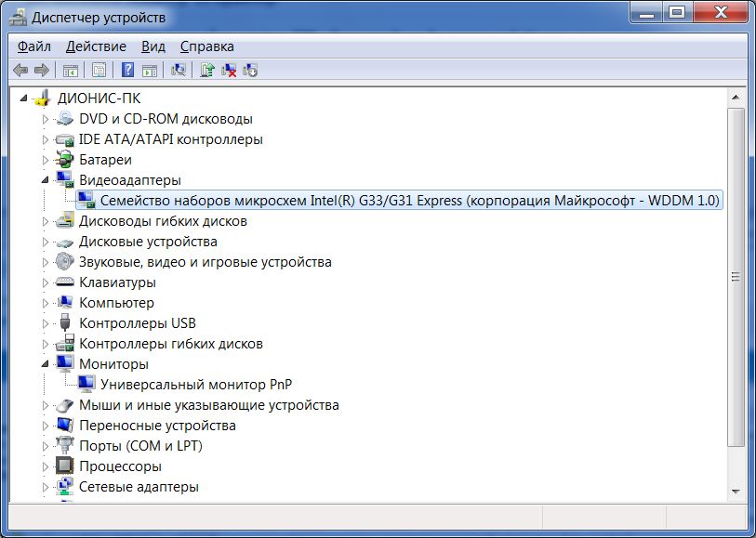Maximize the Диспетчер устройств window
The height and width of the screenshot is (538, 756).
677,12
